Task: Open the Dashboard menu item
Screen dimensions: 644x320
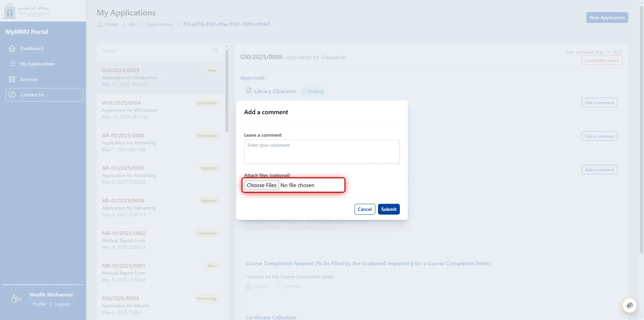Action: click(44, 48)
